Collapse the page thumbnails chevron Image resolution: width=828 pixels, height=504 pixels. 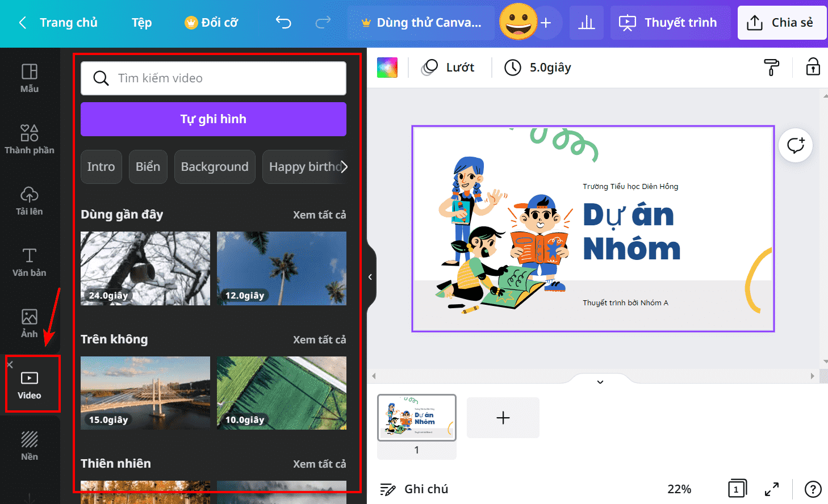coord(600,381)
